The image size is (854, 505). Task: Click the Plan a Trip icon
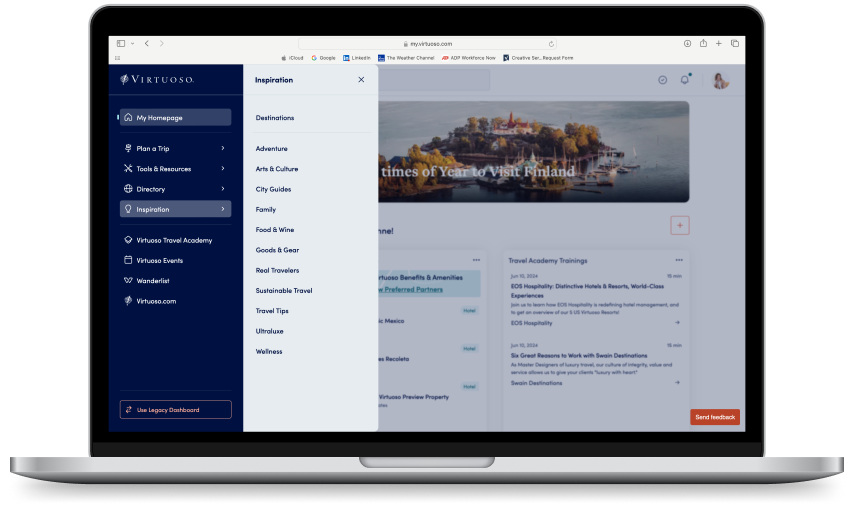[x=128, y=148]
